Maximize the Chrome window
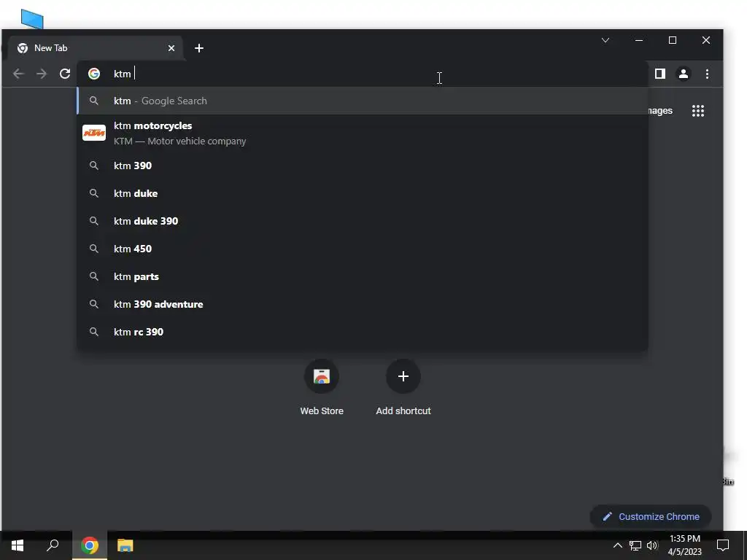747x560 pixels. (x=672, y=40)
